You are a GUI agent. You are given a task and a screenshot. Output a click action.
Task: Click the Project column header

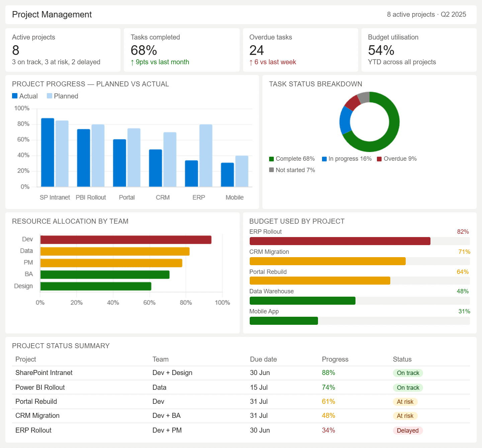pyautogui.click(x=26, y=359)
